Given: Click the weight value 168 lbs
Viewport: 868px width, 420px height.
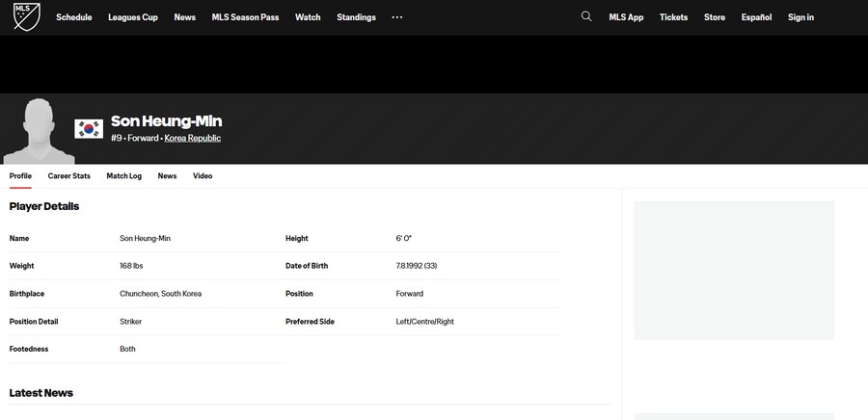Looking at the screenshot, I should point(131,266).
